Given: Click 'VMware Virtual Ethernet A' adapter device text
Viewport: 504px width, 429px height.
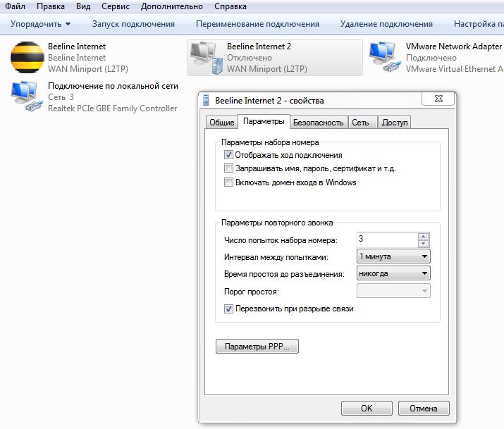Looking at the screenshot, I should 455,69.
